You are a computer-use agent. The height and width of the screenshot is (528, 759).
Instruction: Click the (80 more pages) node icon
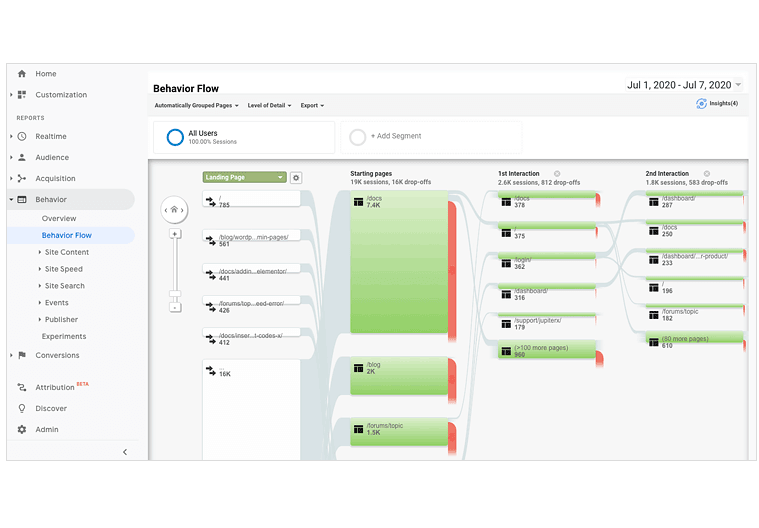click(x=653, y=342)
